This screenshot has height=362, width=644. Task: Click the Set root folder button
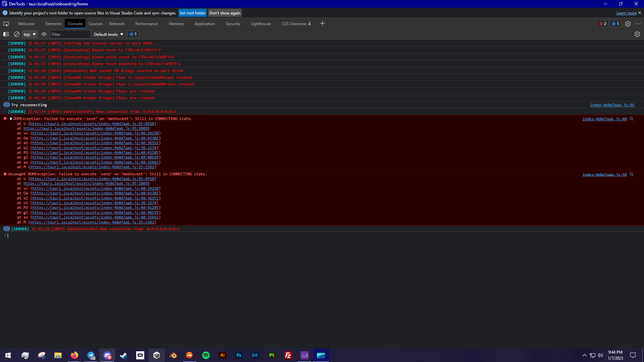click(192, 13)
